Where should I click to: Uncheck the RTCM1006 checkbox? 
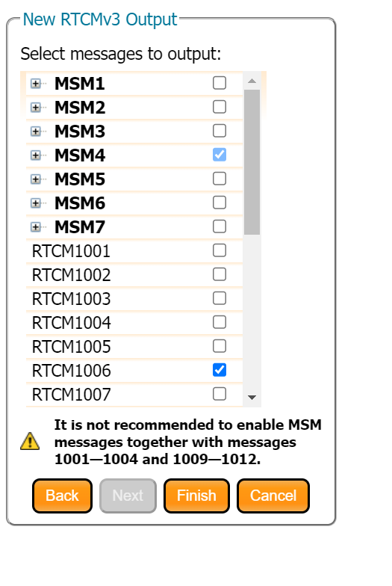click(x=220, y=370)
